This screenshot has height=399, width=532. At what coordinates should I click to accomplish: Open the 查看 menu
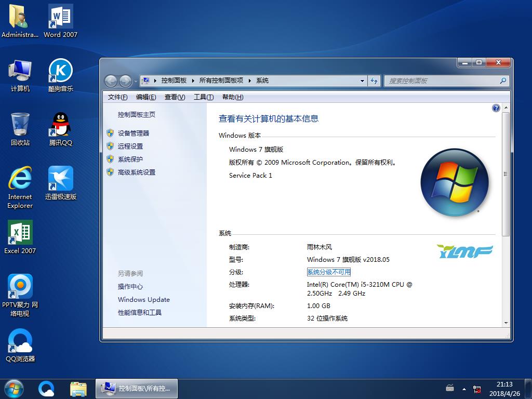175,97
